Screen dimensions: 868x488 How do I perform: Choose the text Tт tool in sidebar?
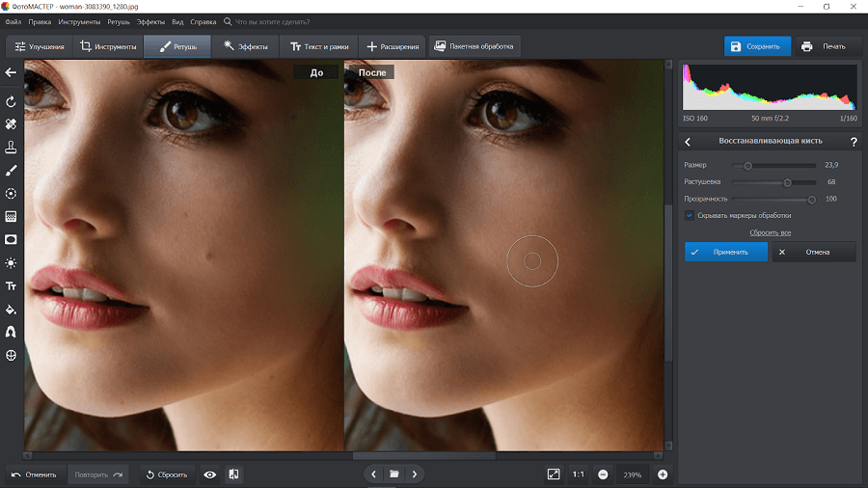point(11,286)
